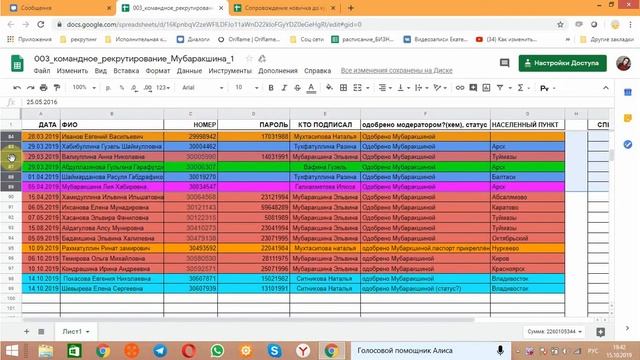Open Skype from taskbar
This screenshot has height=360, width=640.
click(274, 351)
